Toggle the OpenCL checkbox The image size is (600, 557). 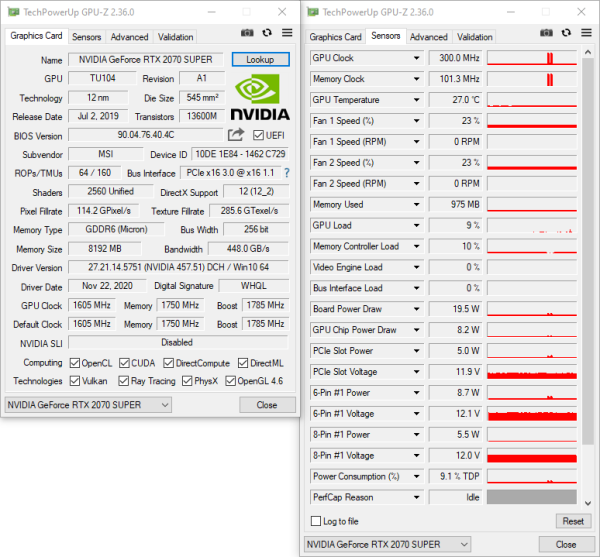point(75,363)
